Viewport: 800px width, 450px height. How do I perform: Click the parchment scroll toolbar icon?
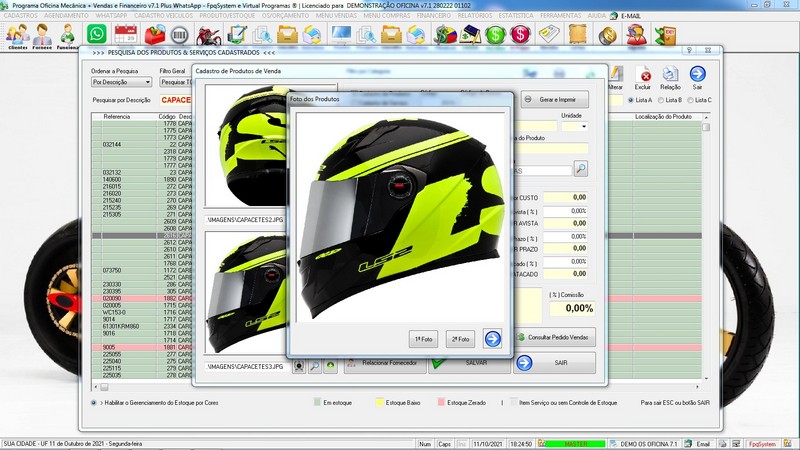578,35
